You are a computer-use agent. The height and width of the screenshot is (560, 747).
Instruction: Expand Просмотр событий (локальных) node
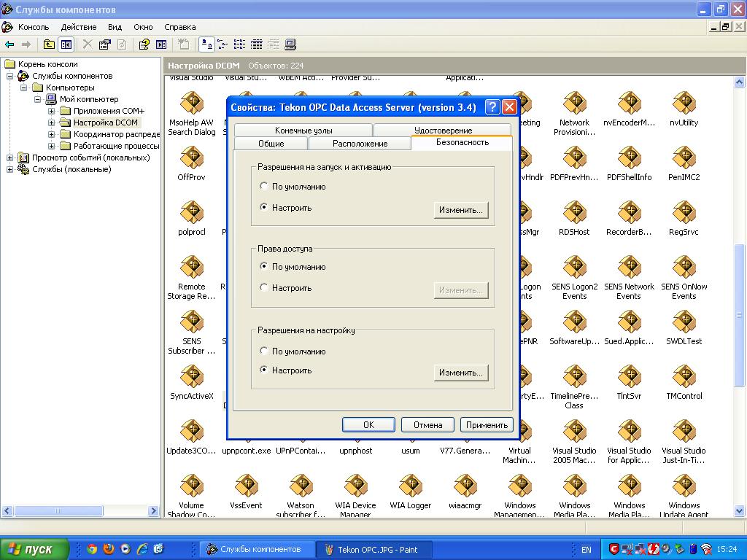10,157
